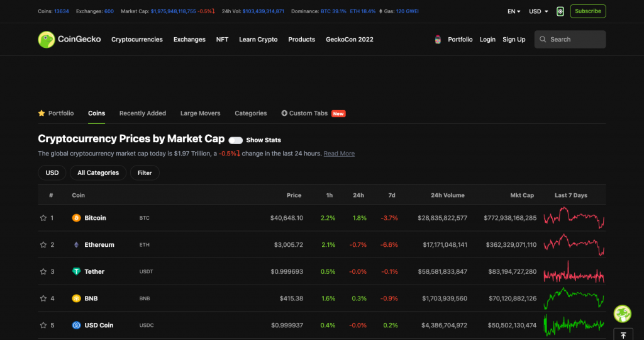Open Bitcoin 7-day sparkline chart

(x=574, y=218)
